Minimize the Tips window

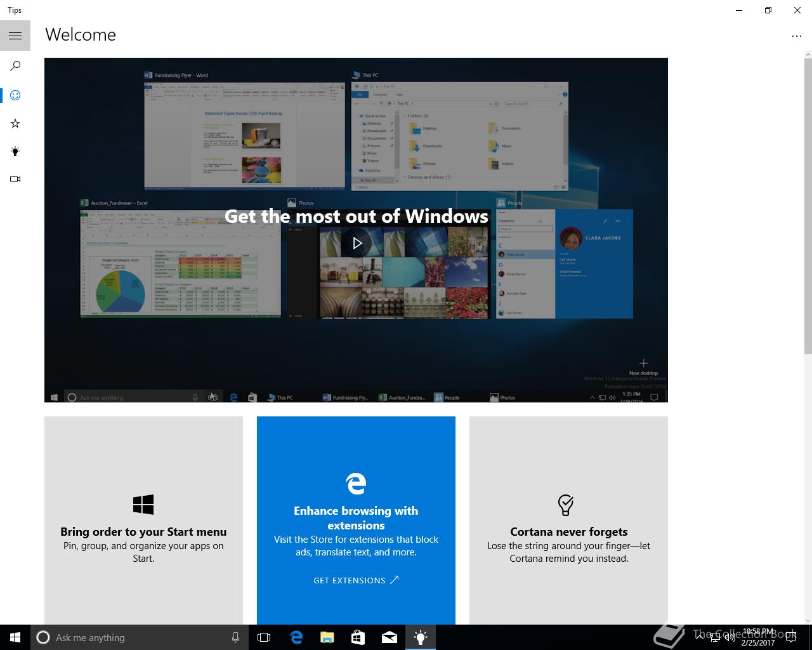click(739, 10)
